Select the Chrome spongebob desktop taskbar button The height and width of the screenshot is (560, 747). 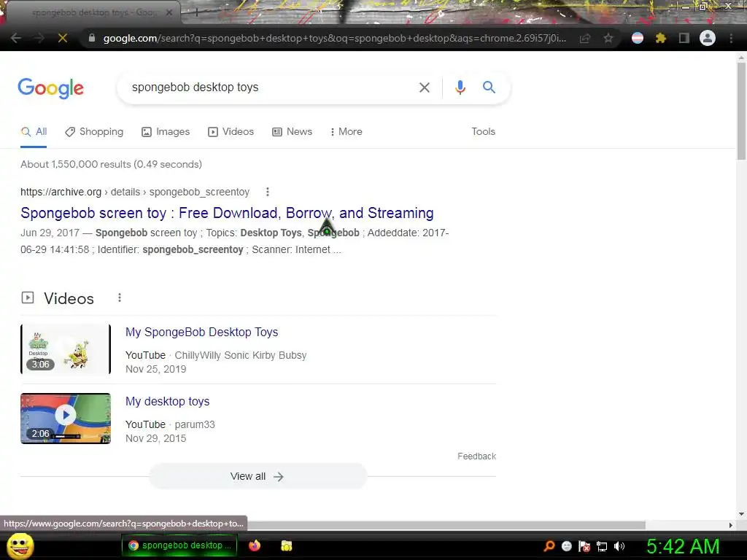click(x=180, y=545)
